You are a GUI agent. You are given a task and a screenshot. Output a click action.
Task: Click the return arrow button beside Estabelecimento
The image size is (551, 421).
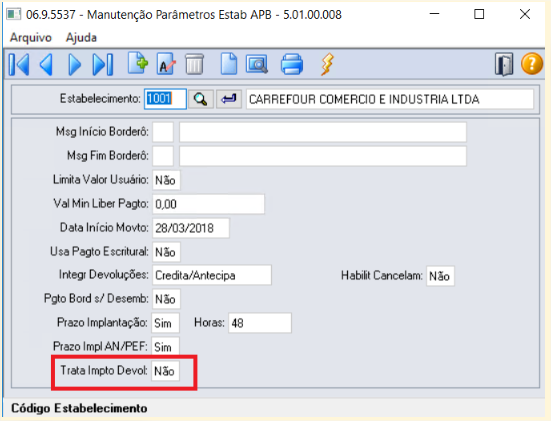point(229,99)
